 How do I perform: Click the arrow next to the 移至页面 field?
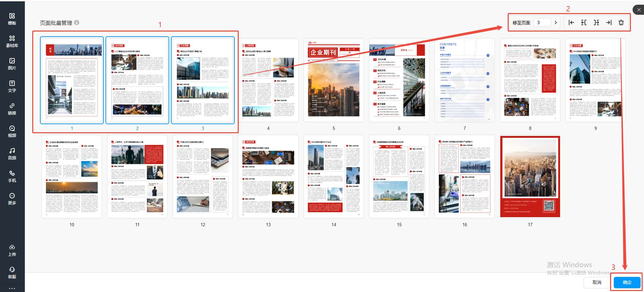[x=556, y=22]
